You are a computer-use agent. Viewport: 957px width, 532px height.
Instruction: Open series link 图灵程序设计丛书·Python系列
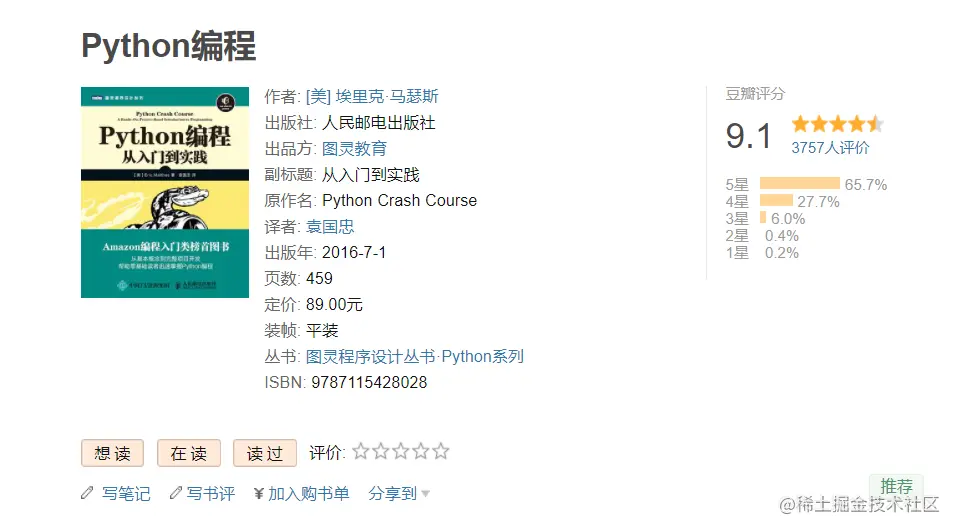pyautogui.click(x=414, y=356)
